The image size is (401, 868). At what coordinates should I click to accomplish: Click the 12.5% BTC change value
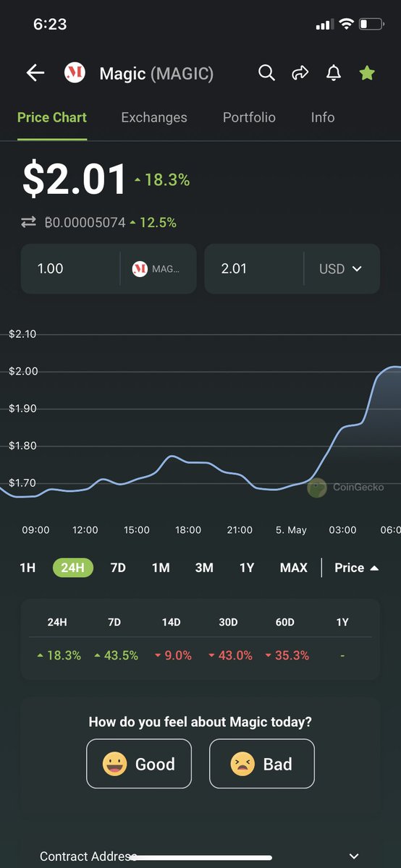153,223
